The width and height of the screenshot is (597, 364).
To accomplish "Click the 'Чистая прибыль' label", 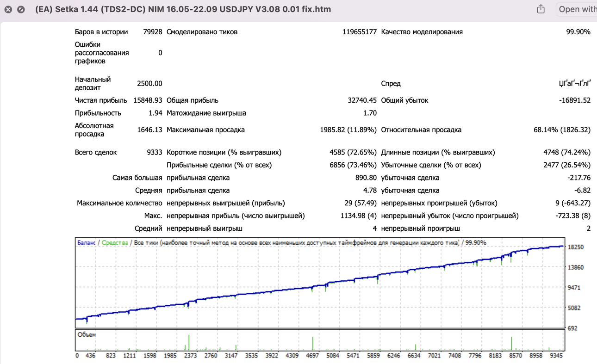I will coord(101,100).
